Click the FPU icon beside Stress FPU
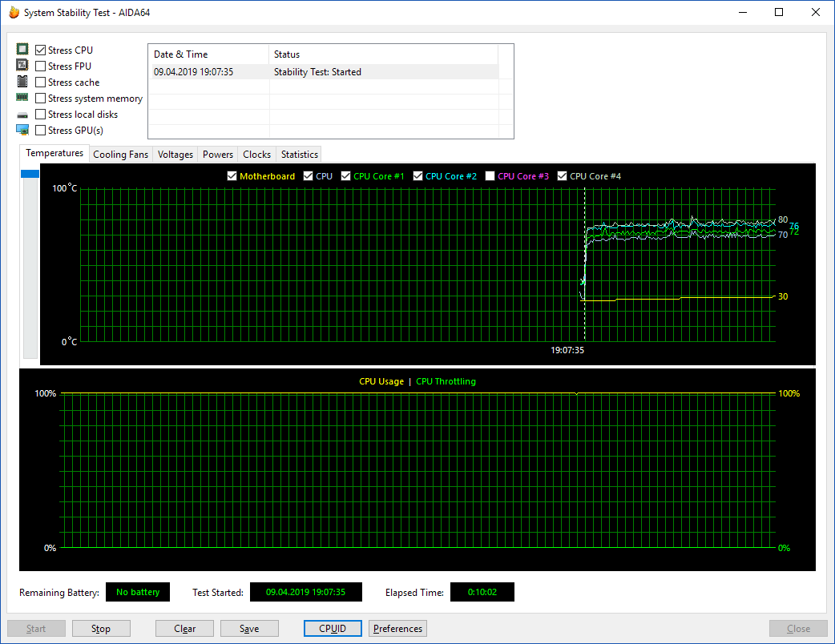 point(22,66)
